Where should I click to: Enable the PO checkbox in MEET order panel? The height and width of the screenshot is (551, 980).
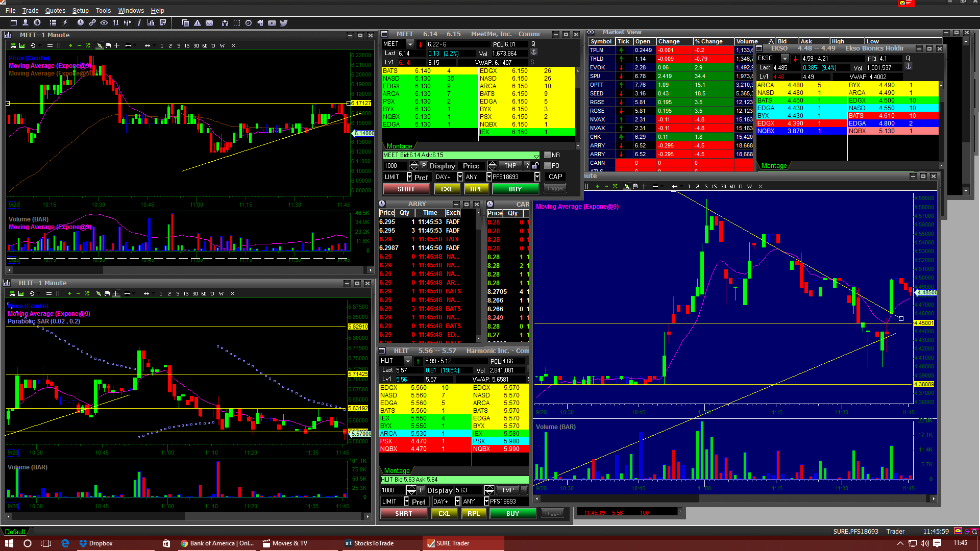[547, 166]
